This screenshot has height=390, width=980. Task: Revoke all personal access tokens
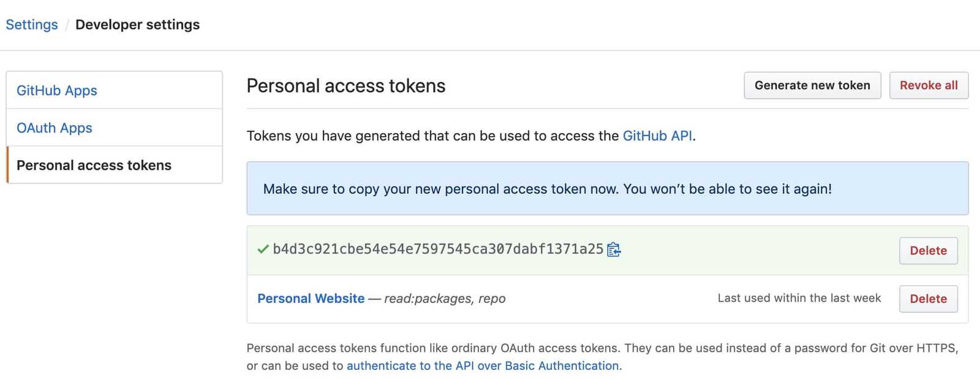[929, 85]
